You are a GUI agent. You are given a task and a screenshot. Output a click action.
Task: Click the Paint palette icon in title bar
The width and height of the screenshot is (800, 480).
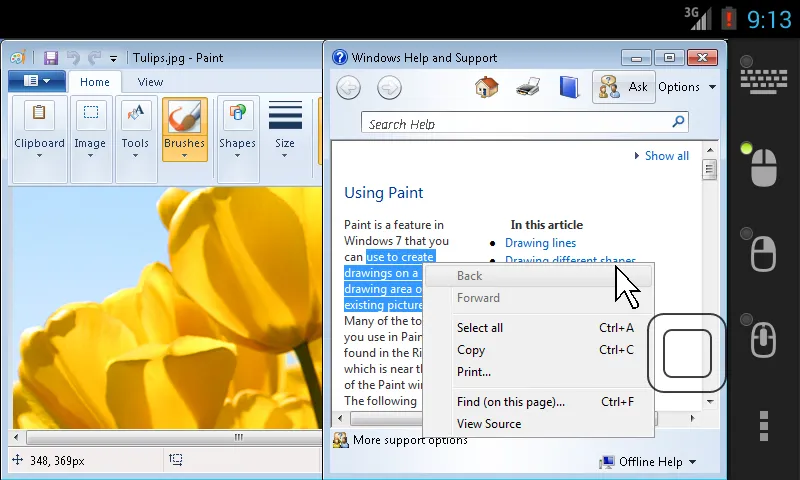pos(18,58)
